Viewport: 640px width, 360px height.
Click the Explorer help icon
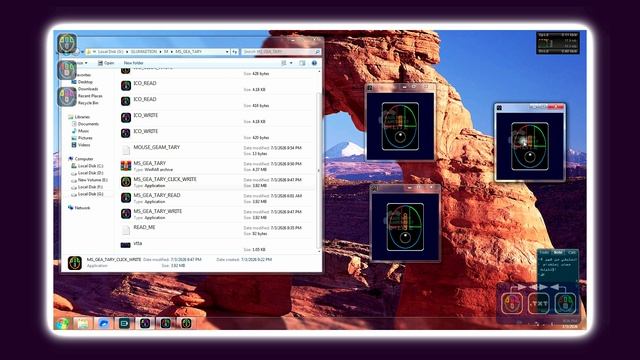pos(314,63)
